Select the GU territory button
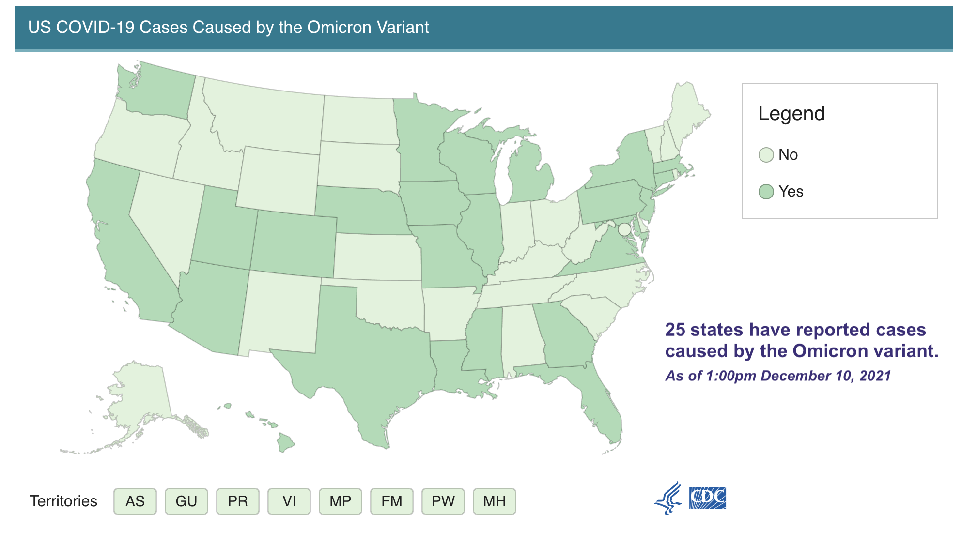 (186, 501)
